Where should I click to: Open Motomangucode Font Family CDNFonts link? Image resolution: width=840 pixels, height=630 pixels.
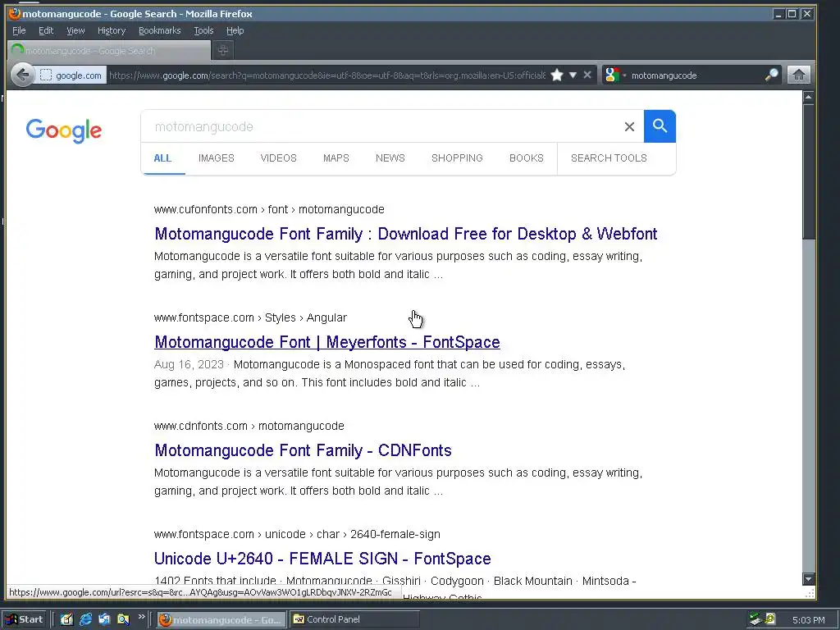(303, 450)
